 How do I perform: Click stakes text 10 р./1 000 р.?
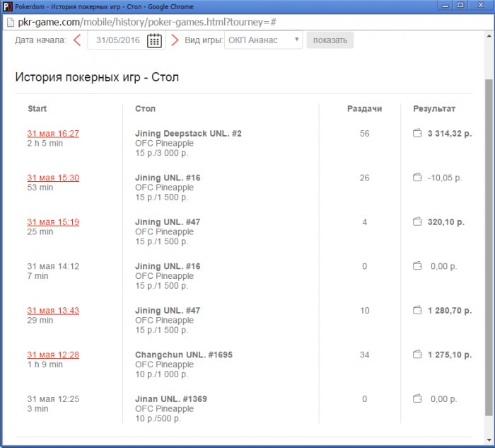tap(161, 374)
